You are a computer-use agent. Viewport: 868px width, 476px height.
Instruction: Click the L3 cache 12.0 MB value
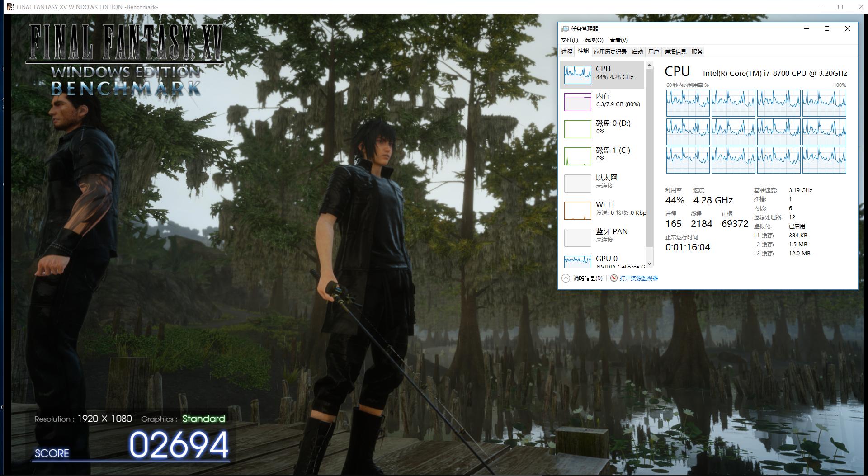click(x=799, y=254)
